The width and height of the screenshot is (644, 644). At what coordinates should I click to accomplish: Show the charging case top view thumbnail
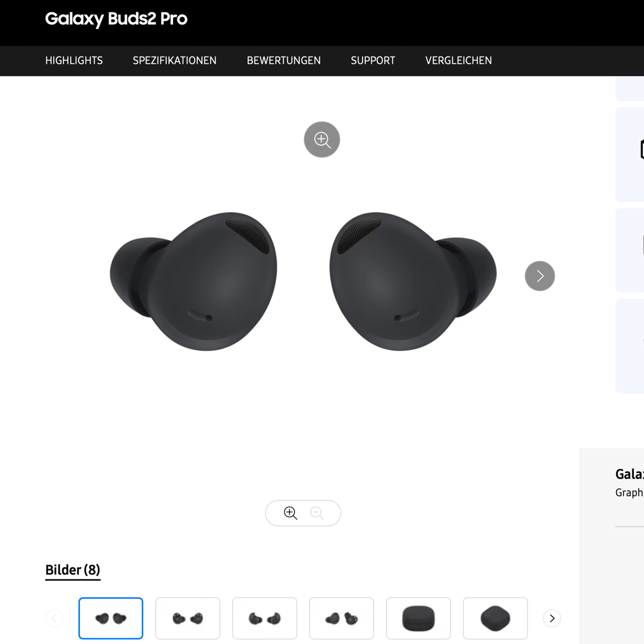(496, 618)
